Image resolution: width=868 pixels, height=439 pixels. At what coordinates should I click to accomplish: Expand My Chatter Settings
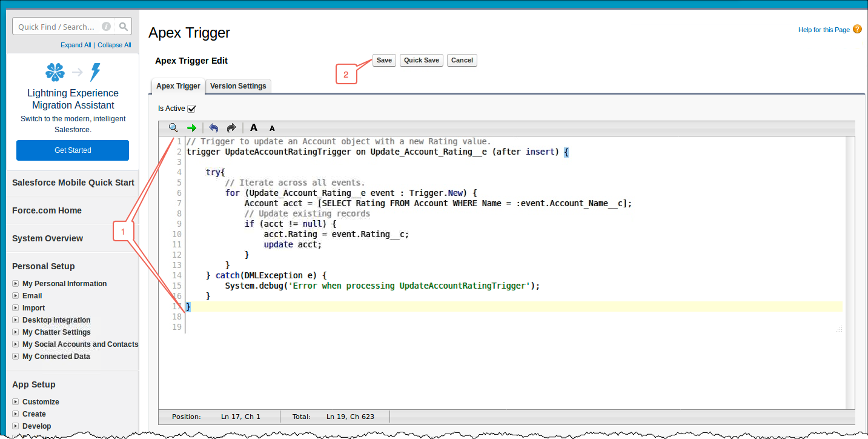pyautogui.click(x=16, y=332)
